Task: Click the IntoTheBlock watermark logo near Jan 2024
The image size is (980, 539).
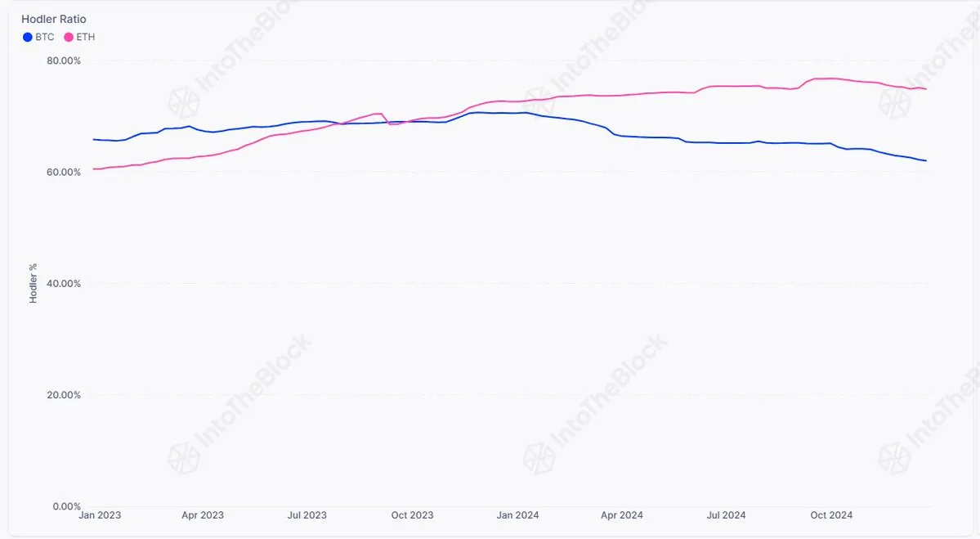Action: [x=538, y=458]
